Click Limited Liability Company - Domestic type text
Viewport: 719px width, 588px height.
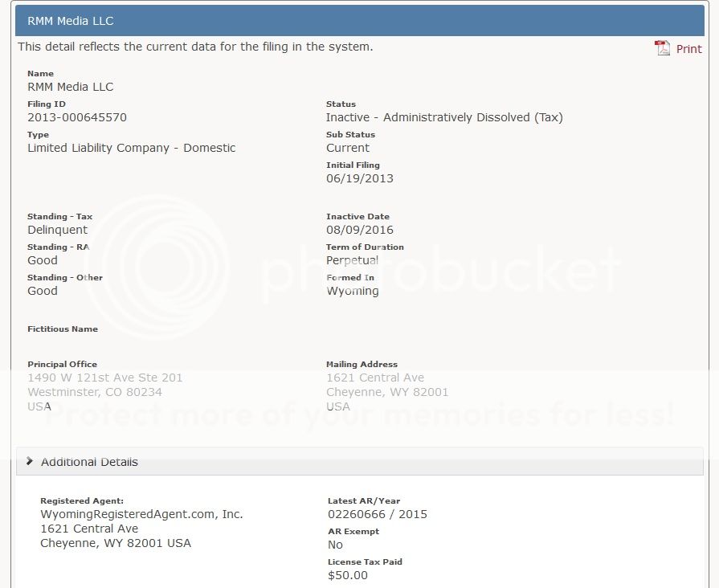tap(131, 148)
